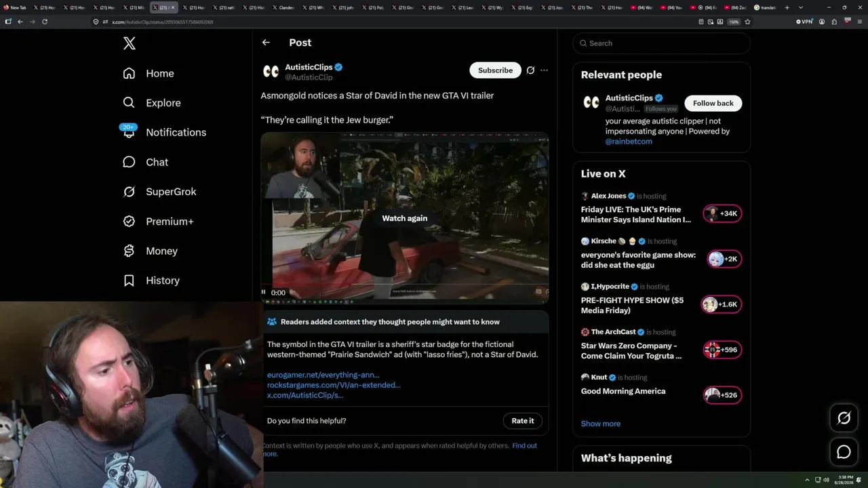The image size is (868, 488).
Task: Open the post's three-dot more menu
Action: pyautogui.click(x=544, y=70)
